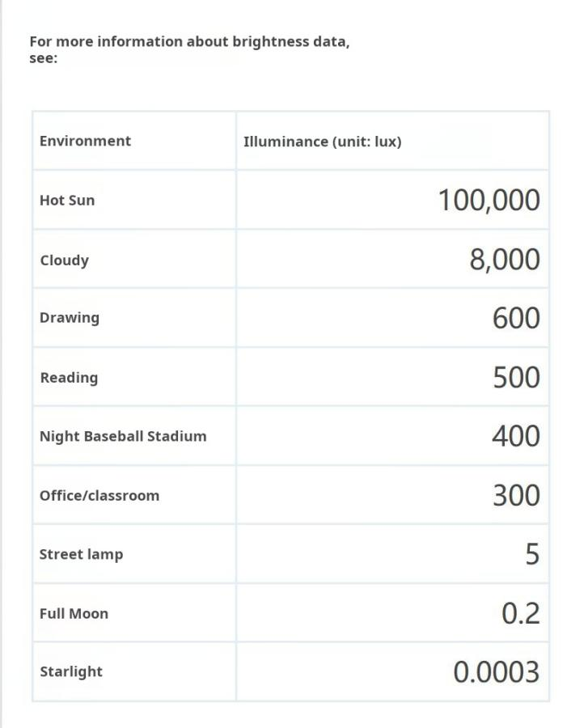Click the Hot Sun row label

(67, 201)
